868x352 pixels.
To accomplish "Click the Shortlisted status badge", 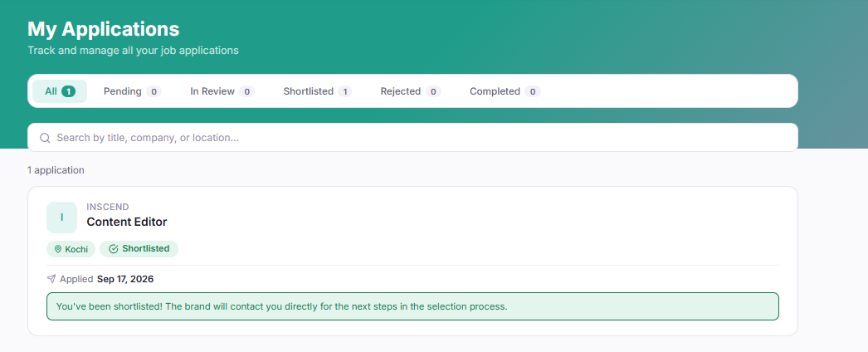I will [139, 249].
